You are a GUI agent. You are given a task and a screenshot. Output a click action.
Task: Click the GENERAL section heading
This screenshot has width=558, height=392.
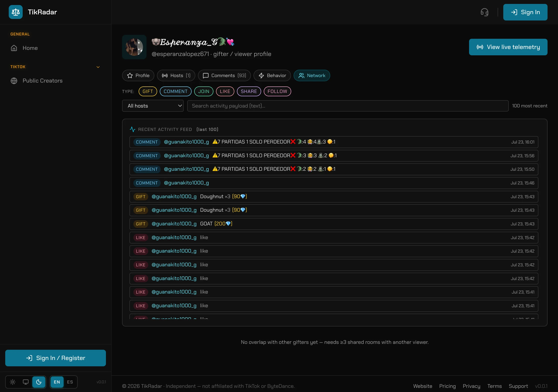click(20, 34)
